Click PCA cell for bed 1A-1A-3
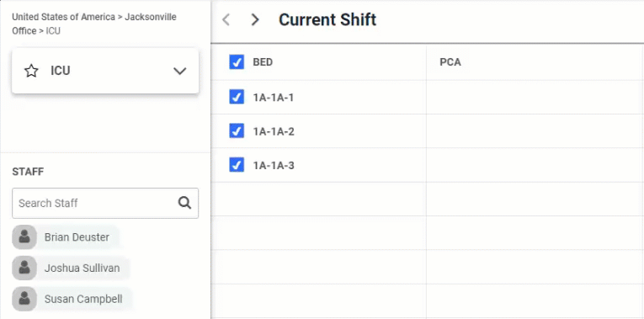The height and width of the screenshot is (319, 644). pyautogui.click(x=535, y=165)
